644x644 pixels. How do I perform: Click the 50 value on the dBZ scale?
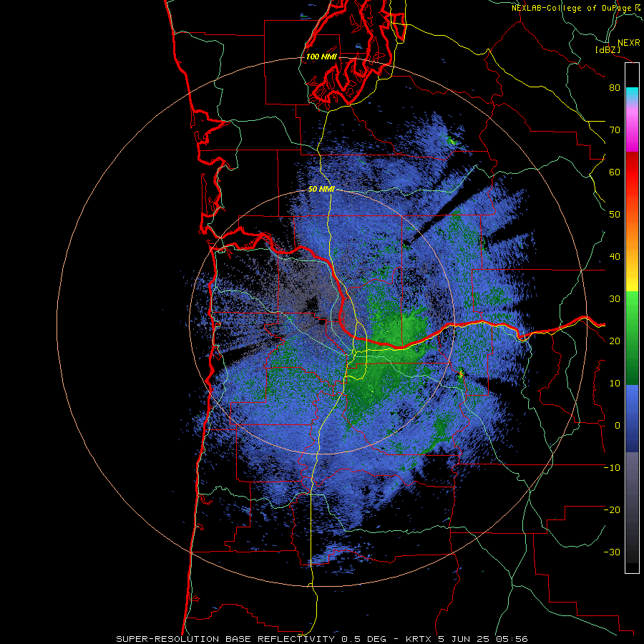coord(615,215)
